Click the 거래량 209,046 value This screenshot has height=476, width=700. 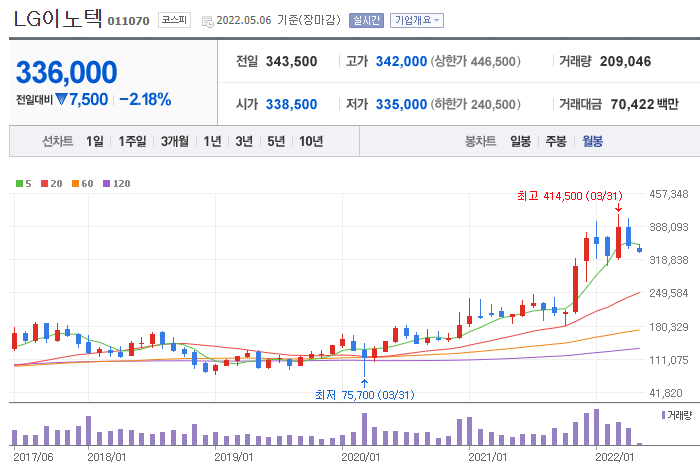click(625, 61)
